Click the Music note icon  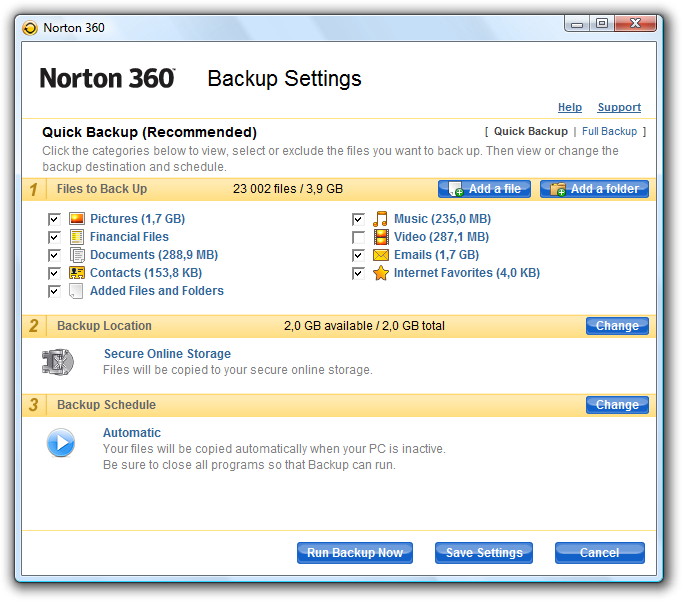click(380, 218)
